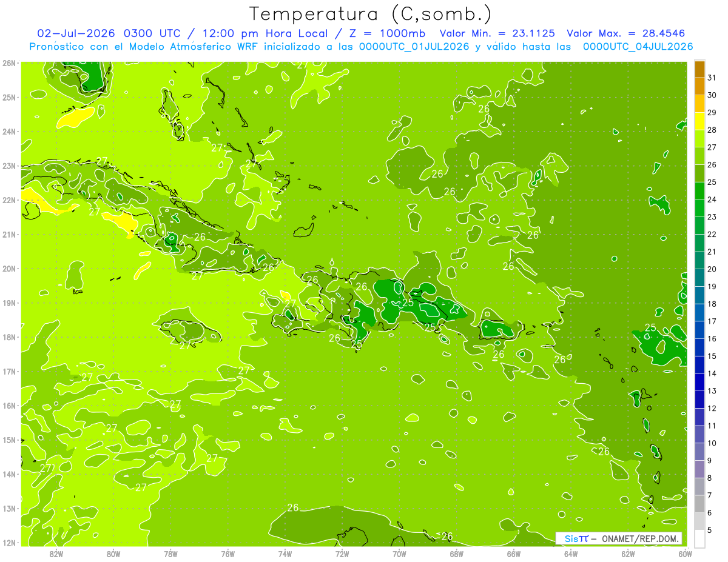Click the longitude axis label '76W'
This screenshot has width=728, height=562.
(228, 554)
